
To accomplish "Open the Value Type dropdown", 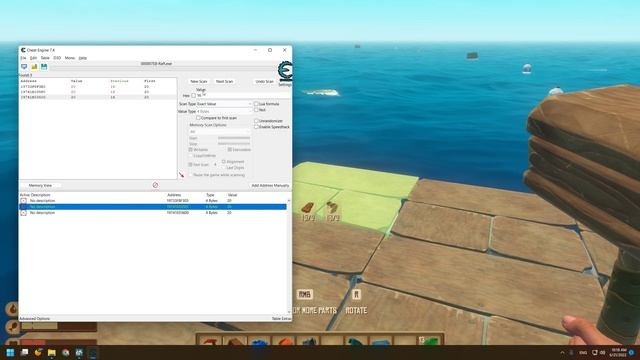I will pyautogui.click(x=224, y=111).
